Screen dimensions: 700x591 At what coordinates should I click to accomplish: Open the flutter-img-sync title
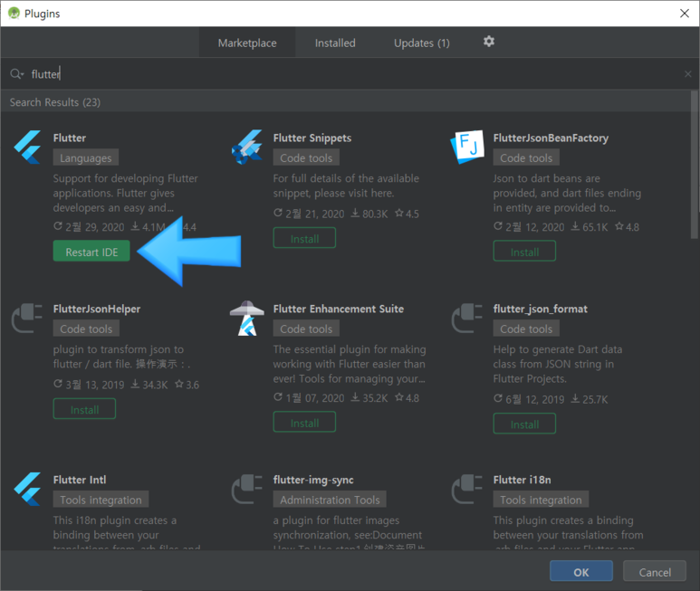pos(313,480)
